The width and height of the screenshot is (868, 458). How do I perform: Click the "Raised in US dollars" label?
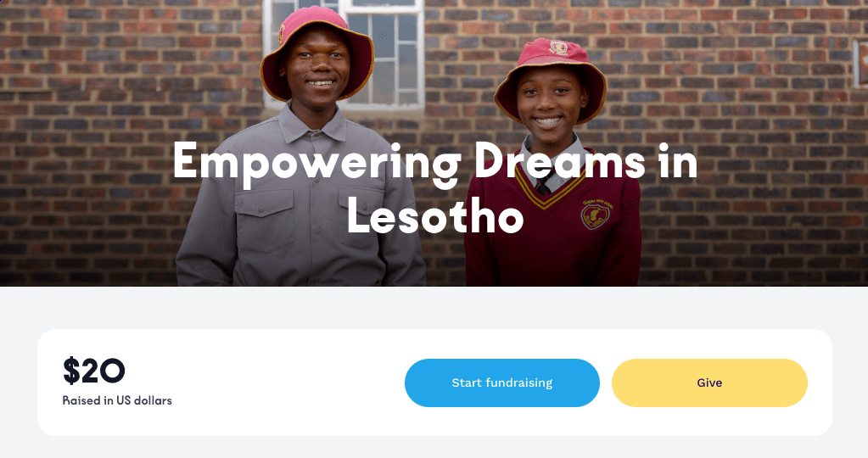(117, 400)
